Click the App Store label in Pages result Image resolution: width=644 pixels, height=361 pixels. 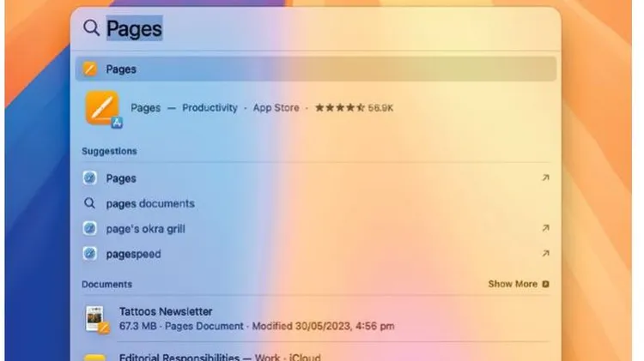(x=276, y=108)
